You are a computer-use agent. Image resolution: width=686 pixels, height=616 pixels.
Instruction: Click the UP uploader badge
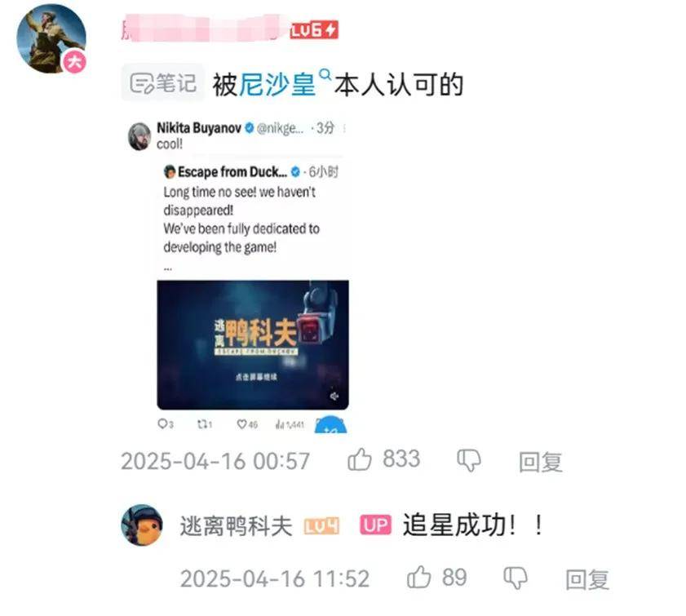tap(375, 525)
